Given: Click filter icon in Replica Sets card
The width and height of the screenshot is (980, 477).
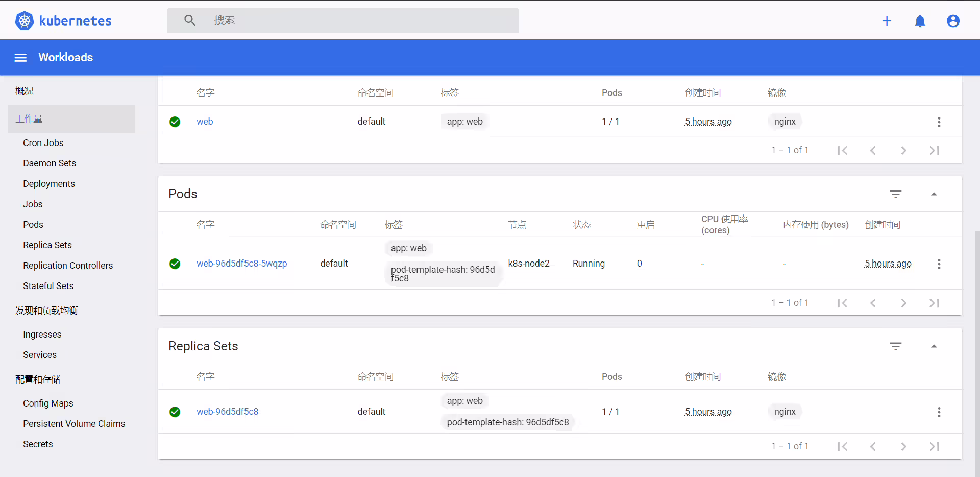Looking at the screenshot, I should [895, 346].
